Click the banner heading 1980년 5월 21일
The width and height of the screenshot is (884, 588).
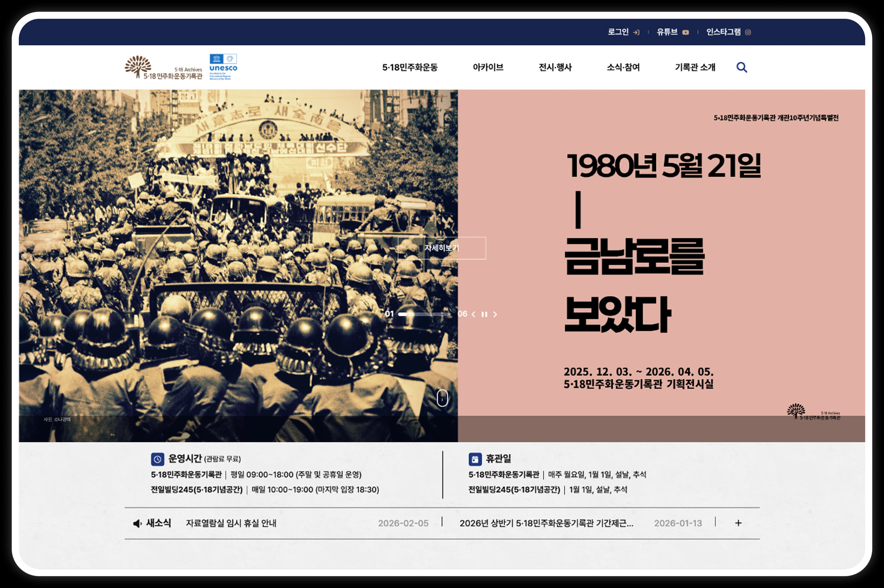pyautogui.click(x=664, y=165)
